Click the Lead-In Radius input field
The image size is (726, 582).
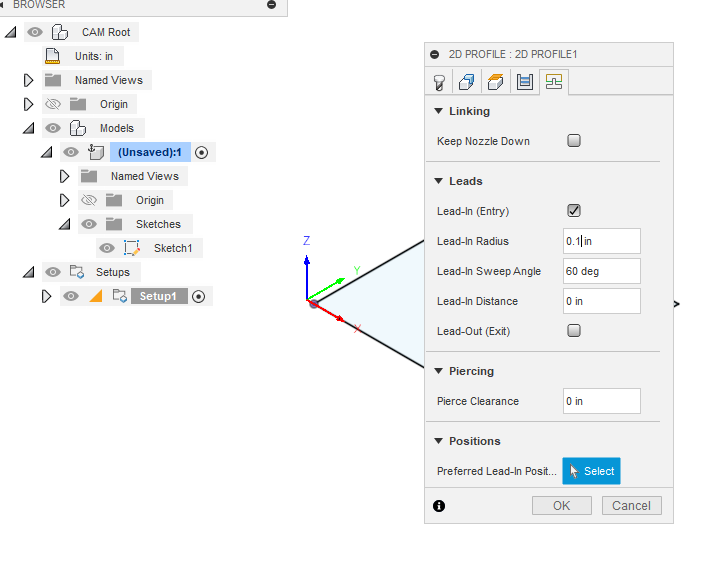[601, 241]
